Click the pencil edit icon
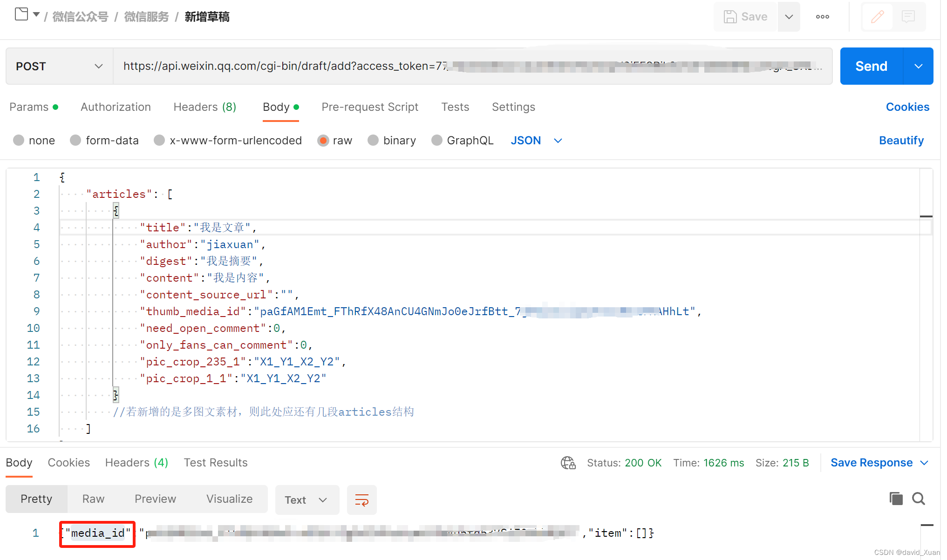Image resolution: width=947 pixels, height=560 pixels. tap(878, 17)
